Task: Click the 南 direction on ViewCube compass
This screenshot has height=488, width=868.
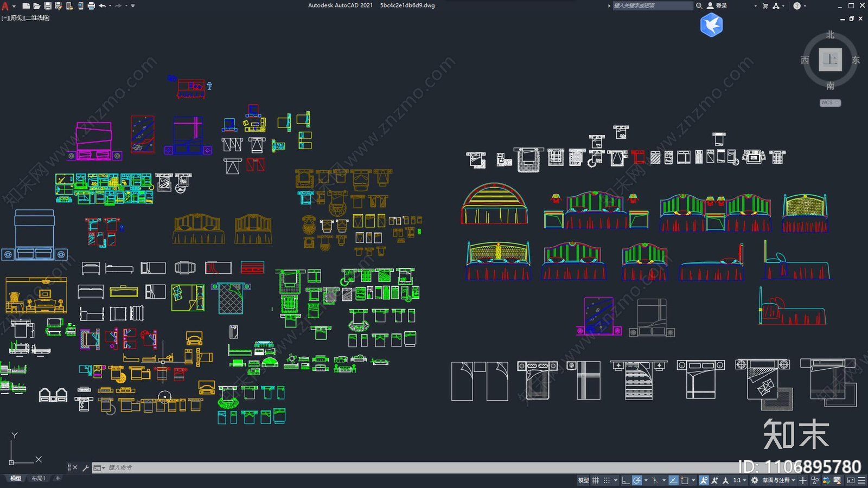Action: [x=830, y=86]
